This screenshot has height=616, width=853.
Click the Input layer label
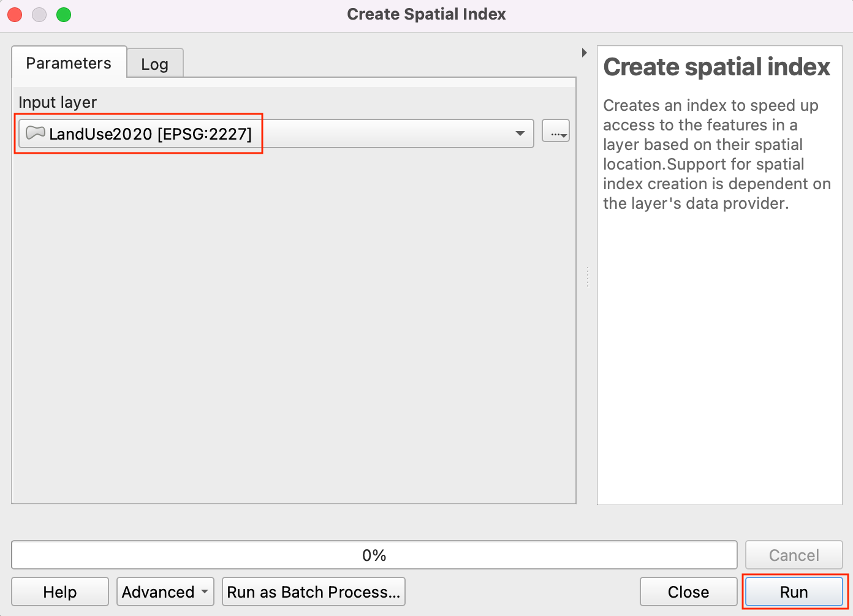click(x=58, y=102)
